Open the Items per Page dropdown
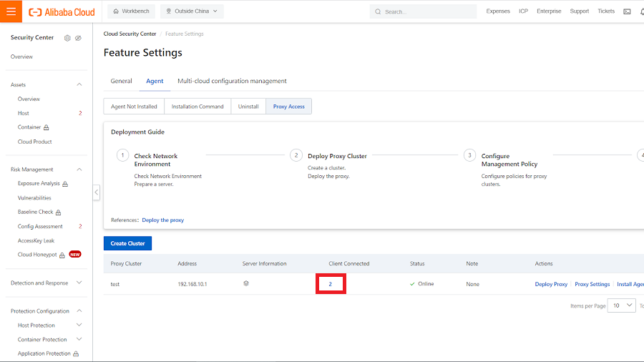Viewport: 644px width, 362px height. [620, 305]
